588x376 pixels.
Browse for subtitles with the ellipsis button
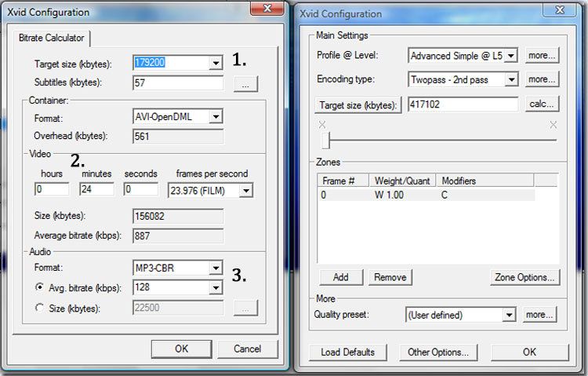[x=245, y=84]
